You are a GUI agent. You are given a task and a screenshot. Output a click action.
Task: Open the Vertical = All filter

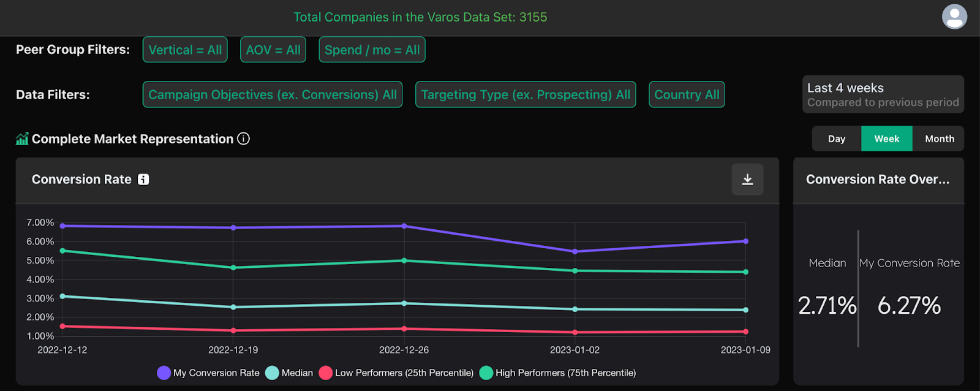pyautogui.click(x=185, y=50)
